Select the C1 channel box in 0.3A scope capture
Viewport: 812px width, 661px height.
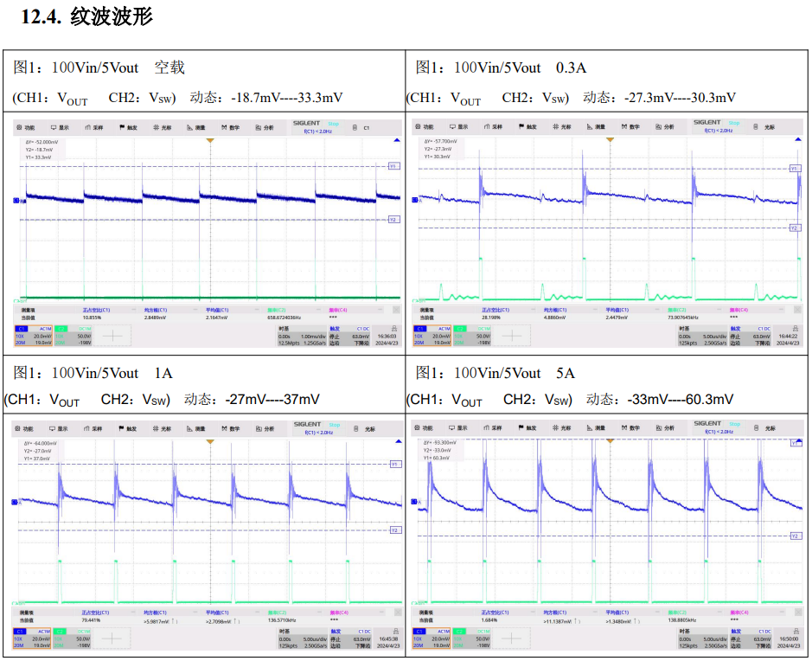coord(432,336)
